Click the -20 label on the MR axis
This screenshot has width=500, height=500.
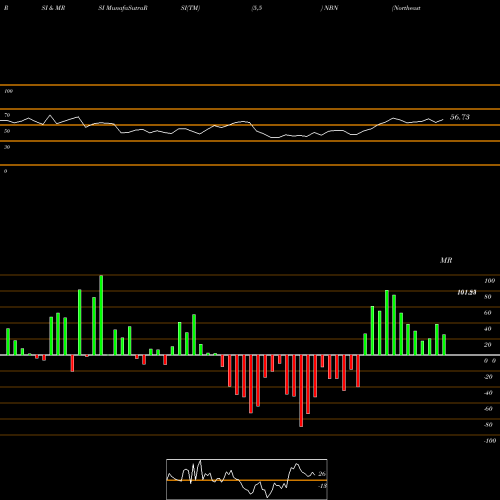tap(488, 377)
